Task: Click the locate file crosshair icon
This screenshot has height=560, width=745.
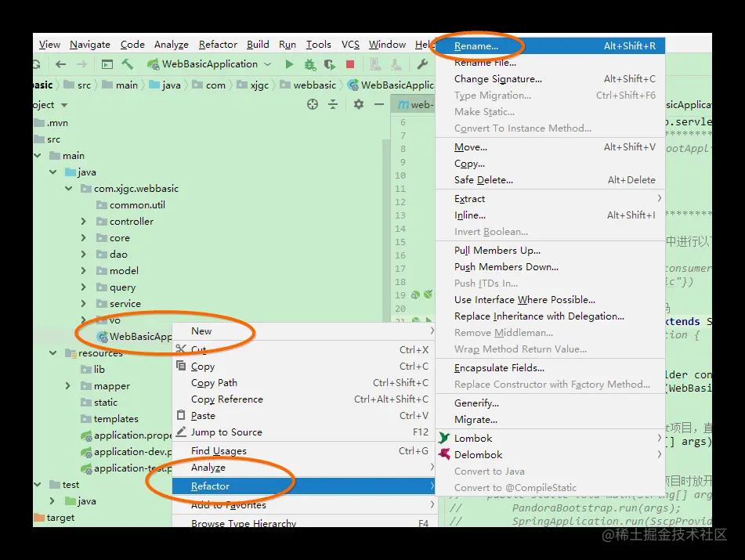Action: [x=312, y=104]
